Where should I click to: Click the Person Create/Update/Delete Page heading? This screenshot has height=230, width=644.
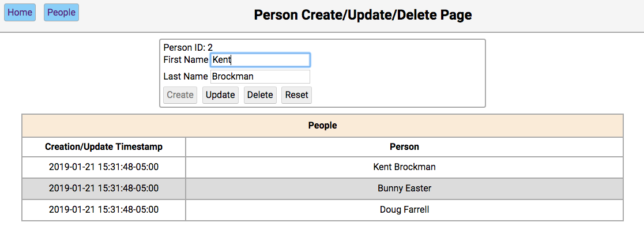[x=363, y=15]
